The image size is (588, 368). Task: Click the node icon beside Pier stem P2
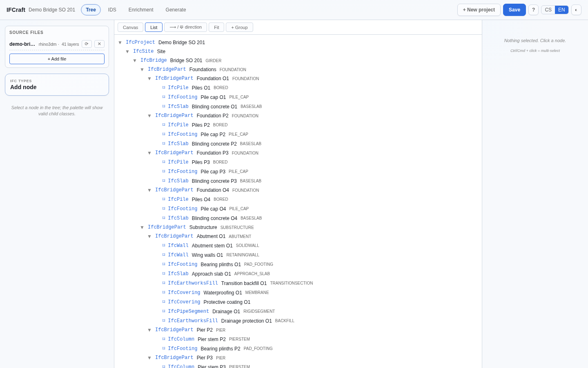tap(164, 339)
